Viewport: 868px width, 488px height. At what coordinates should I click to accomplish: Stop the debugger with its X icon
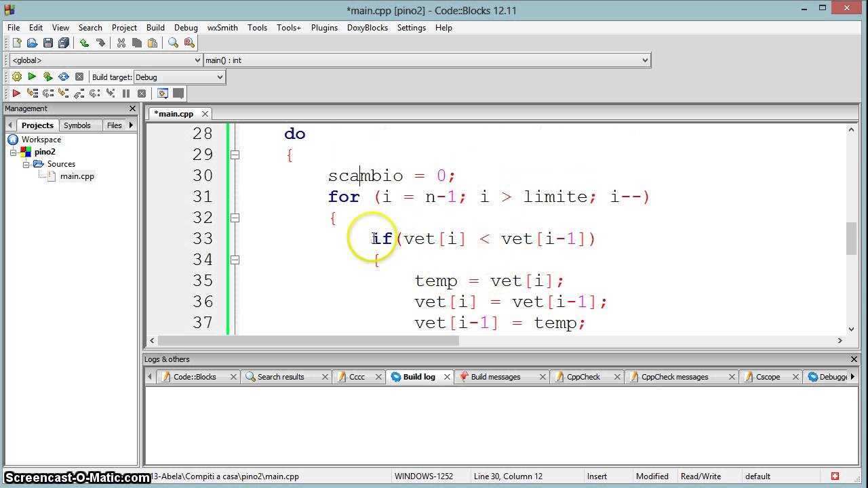click(x=142, y=94)
